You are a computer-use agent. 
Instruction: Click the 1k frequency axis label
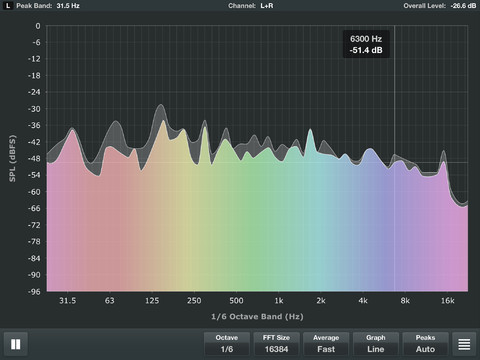tap(279, 301)
